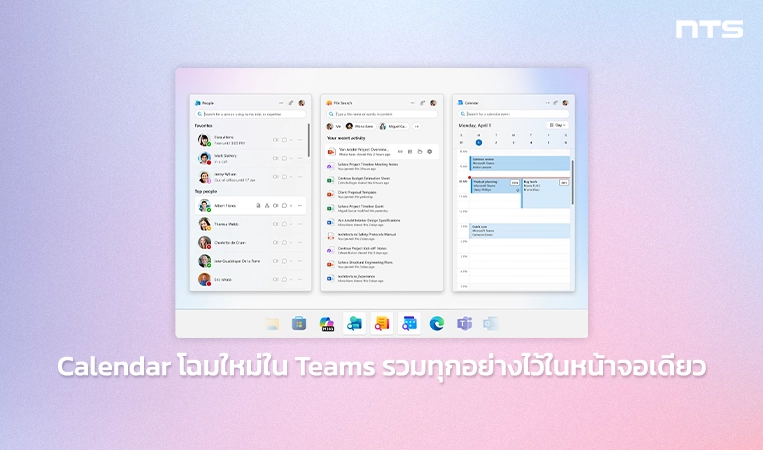
Task: Open the Calendar app on the taskbar
Action: click(409, 324)
